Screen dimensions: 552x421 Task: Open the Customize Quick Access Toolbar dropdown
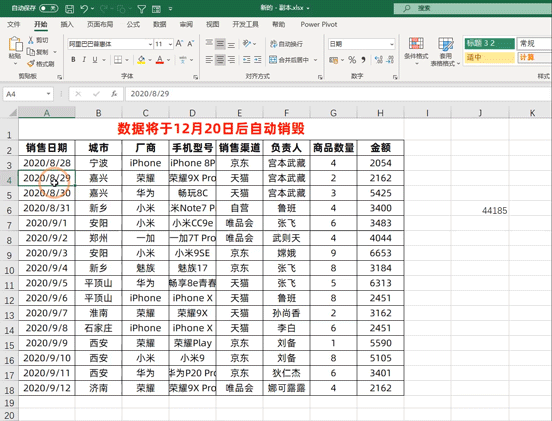pyautogui.click(x=170, y=9)
